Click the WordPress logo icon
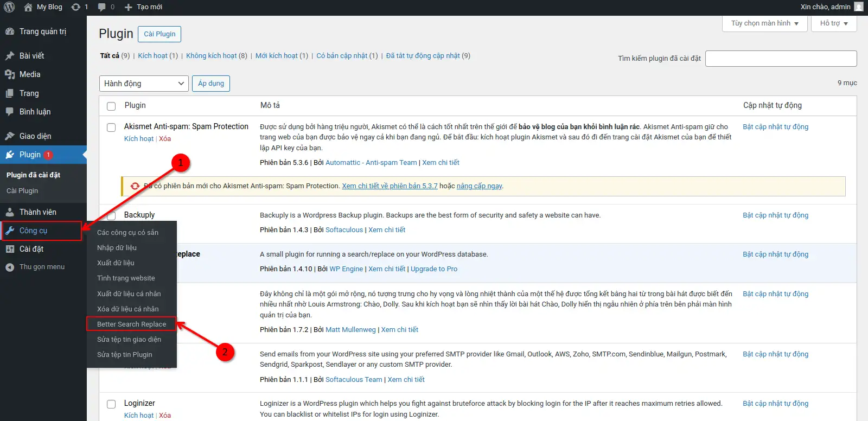The width and height of the screenshot is (868, 421). (x=9, y=7)
